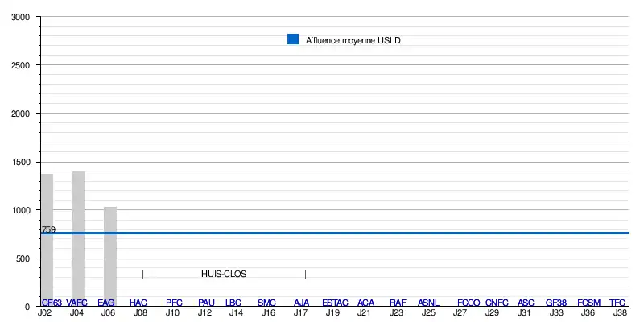Viewport: 644px width, 322px height.
Task: Select the SMC team link
Action: coord(266,303)
